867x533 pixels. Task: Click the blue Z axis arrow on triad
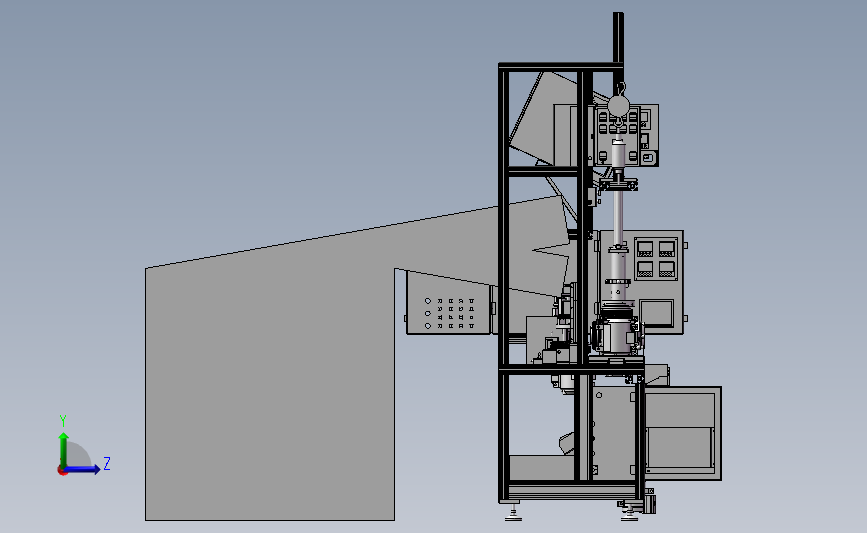(83, 469)
